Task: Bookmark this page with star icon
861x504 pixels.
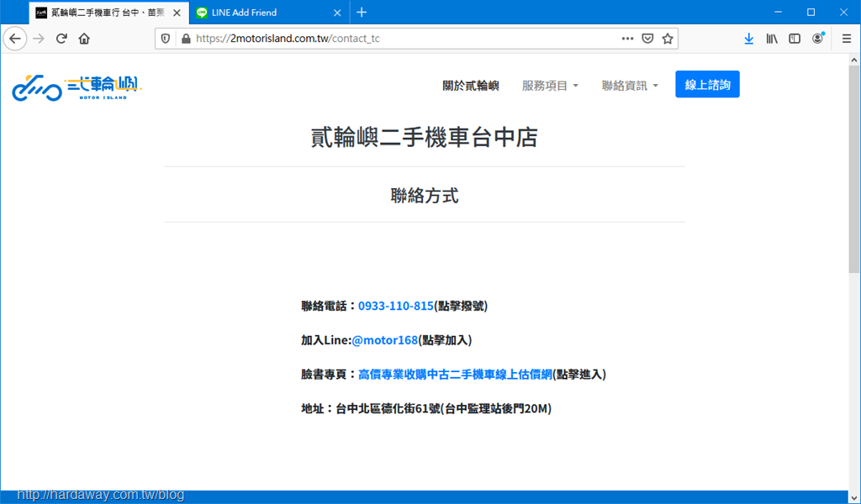Action: [x=667, y=39]
